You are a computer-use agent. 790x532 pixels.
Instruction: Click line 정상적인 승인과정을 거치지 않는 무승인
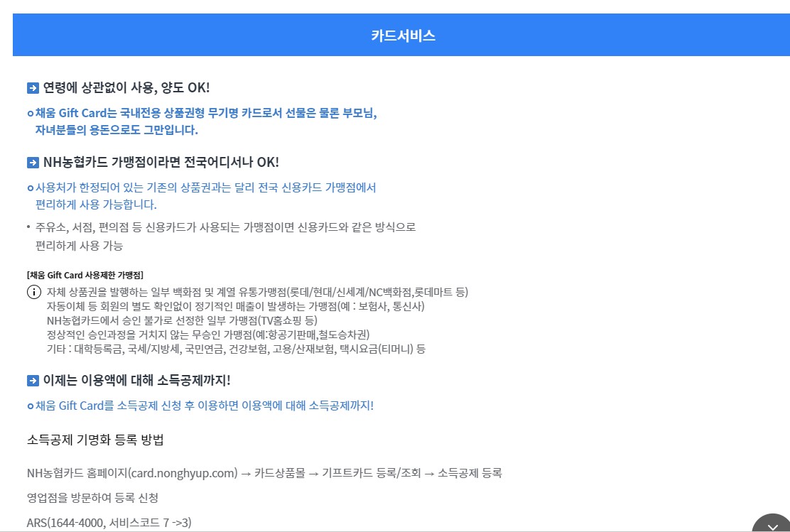[x=208, y=335]
